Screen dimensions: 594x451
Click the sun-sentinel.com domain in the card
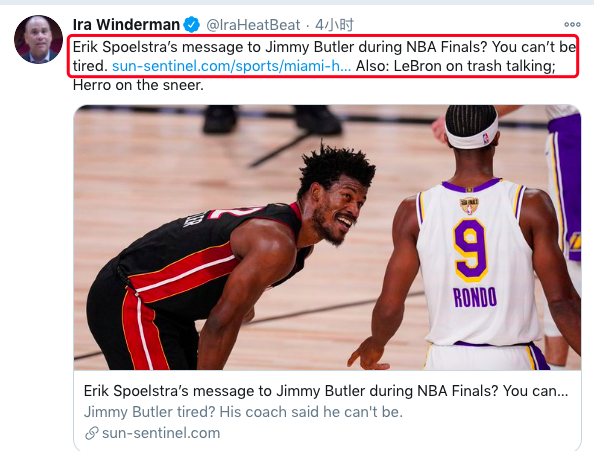[x=161, y=433]
